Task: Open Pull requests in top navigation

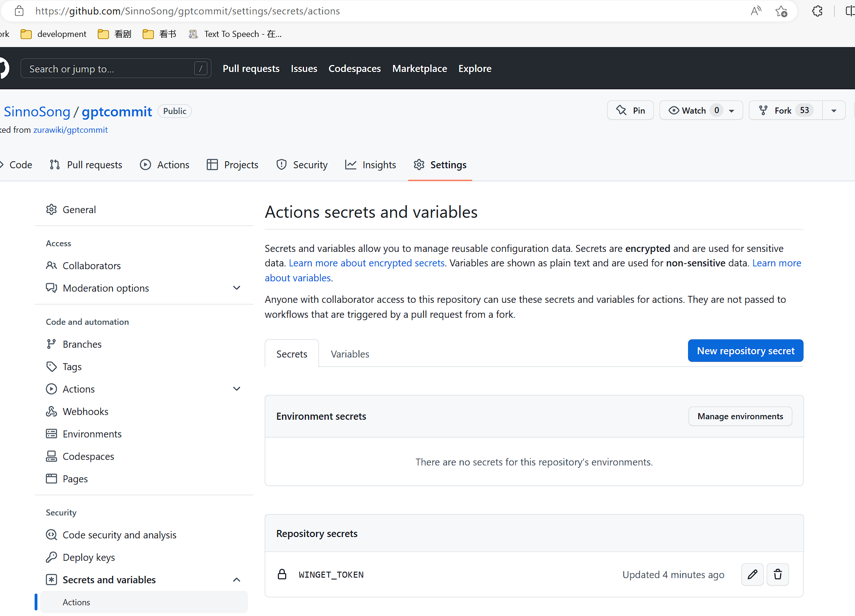Action: (x=251, y=69)
